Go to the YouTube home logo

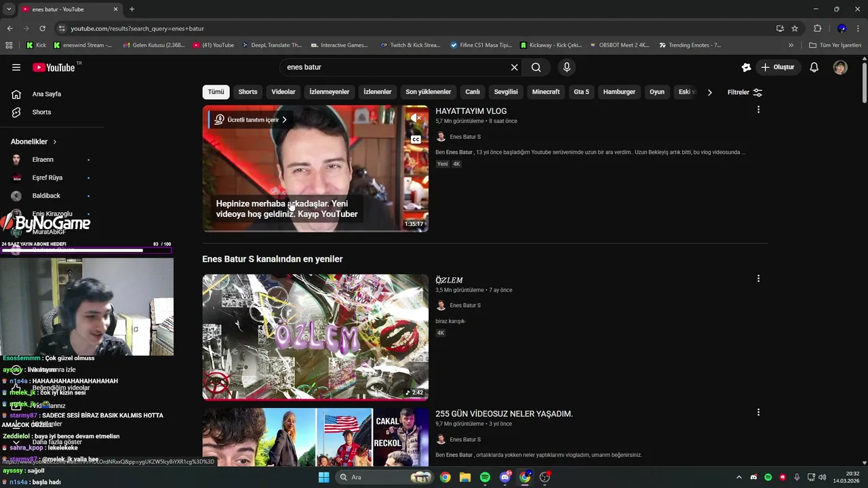(x=54, y=67)
